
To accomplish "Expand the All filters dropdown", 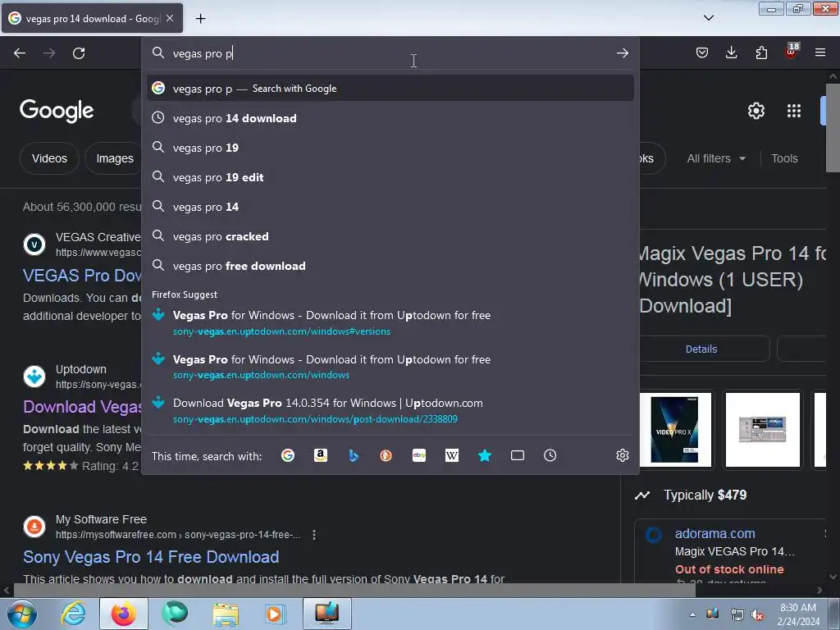I will (x=716, y=158).
